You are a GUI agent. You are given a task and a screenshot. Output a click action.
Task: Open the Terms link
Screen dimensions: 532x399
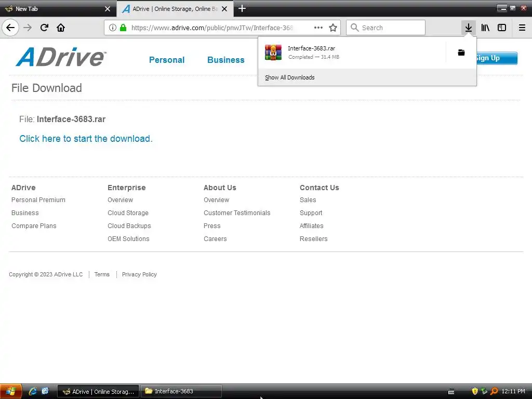click(102, 274)
